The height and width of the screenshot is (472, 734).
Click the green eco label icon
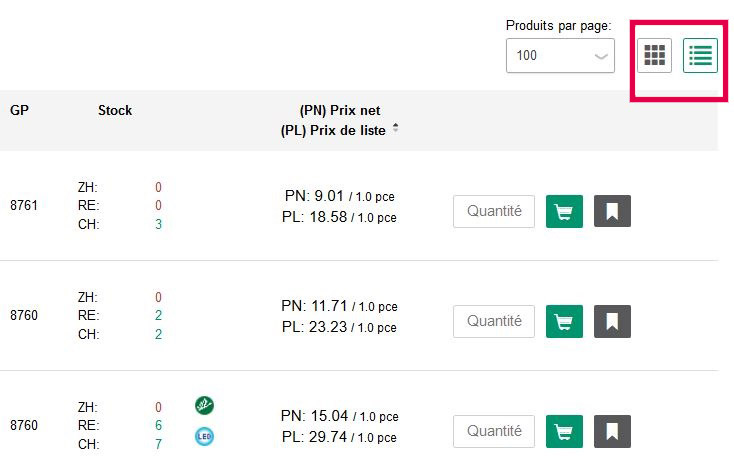204,405
